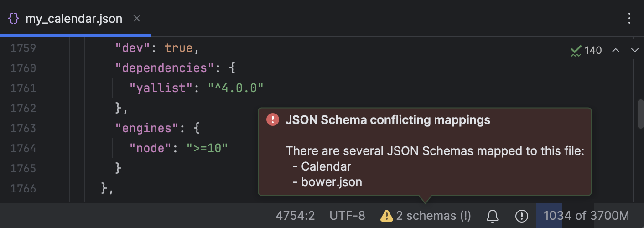
Task: Click the problems exclamation circle icon
Action: point(521,216)
